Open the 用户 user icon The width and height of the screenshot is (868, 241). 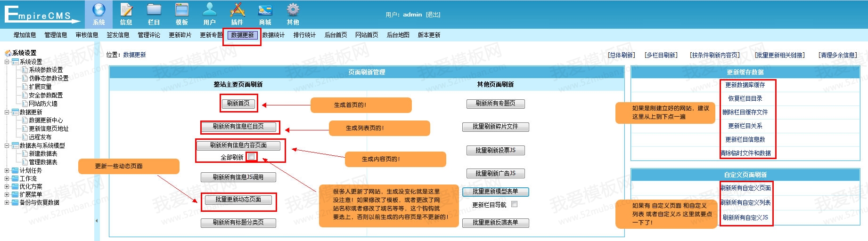210,10
